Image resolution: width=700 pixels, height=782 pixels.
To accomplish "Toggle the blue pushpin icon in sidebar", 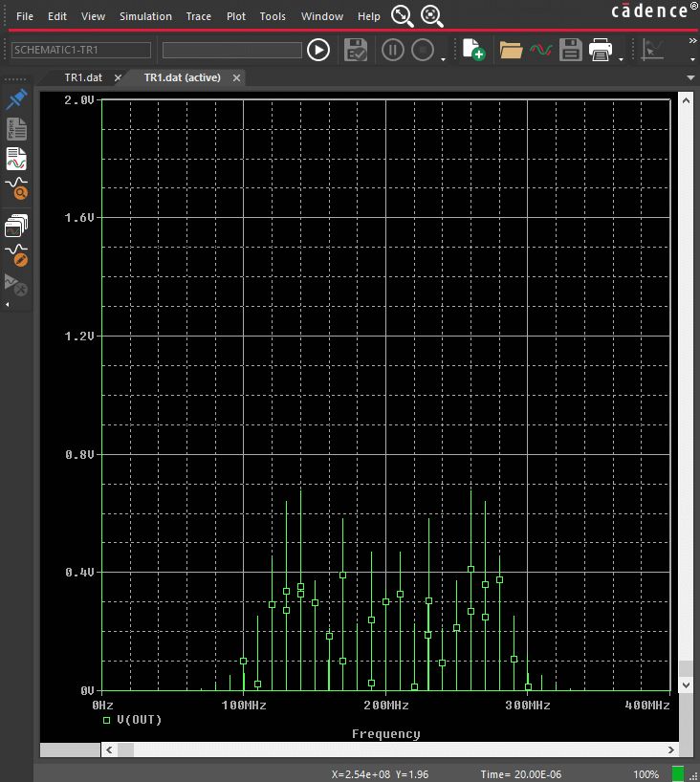I will pos(16,100).
